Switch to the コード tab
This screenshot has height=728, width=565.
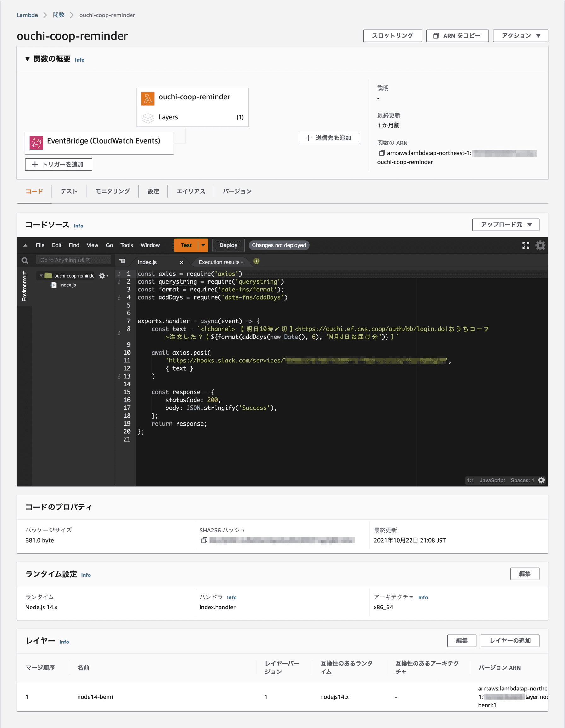[34, 191]
